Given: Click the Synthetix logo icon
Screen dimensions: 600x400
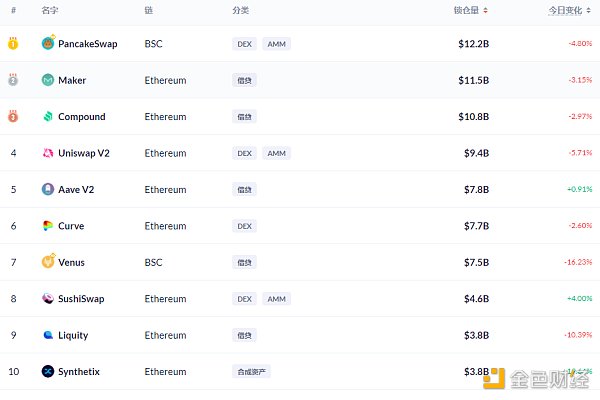Looking at the screenshot, I should (x=48, y=371).
